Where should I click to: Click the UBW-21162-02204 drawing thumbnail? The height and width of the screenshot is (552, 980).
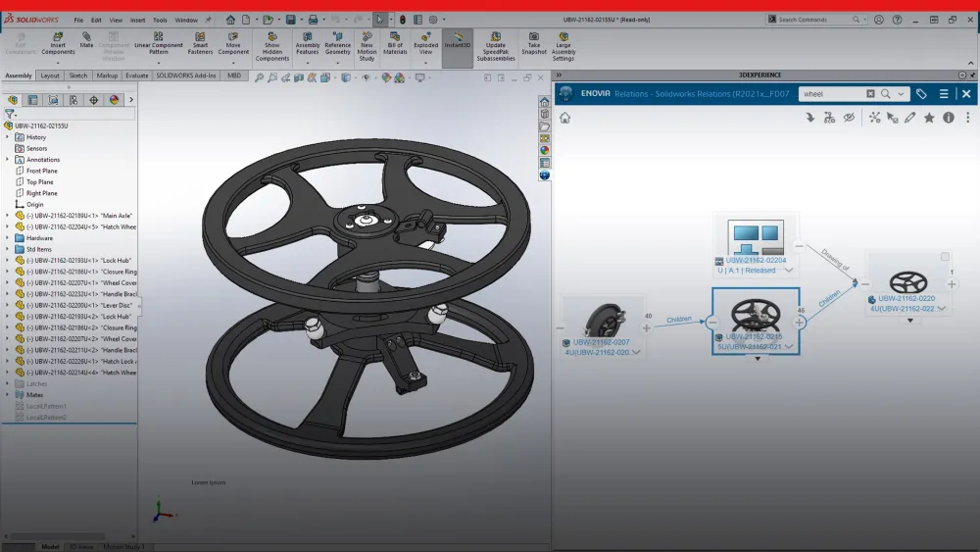tap(756, 237)
